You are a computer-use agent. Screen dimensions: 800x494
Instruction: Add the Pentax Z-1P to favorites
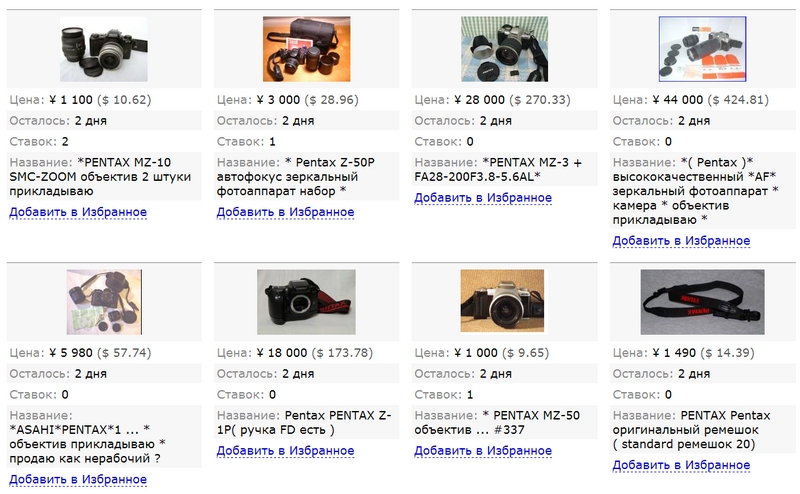pyautogui.click(x=285, y=451)
